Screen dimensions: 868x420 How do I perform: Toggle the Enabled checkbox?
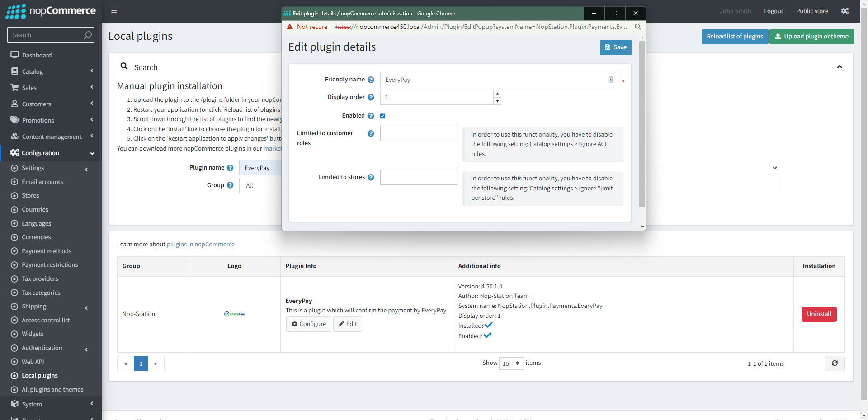382,116
